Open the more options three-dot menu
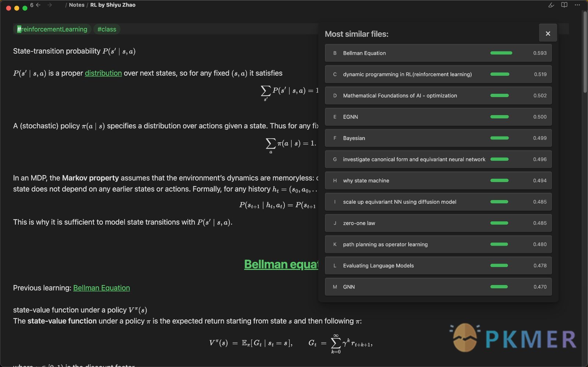 tap(577, 5)
